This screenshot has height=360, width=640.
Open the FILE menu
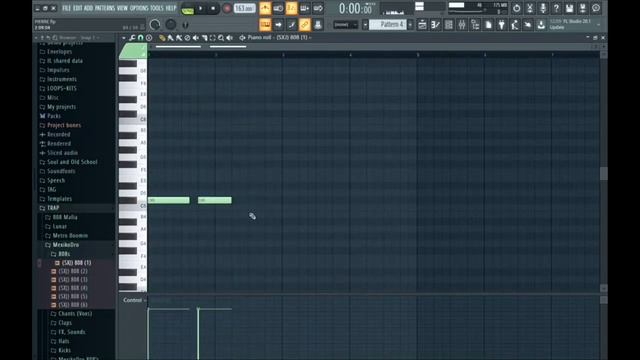[x=66, y=8]
